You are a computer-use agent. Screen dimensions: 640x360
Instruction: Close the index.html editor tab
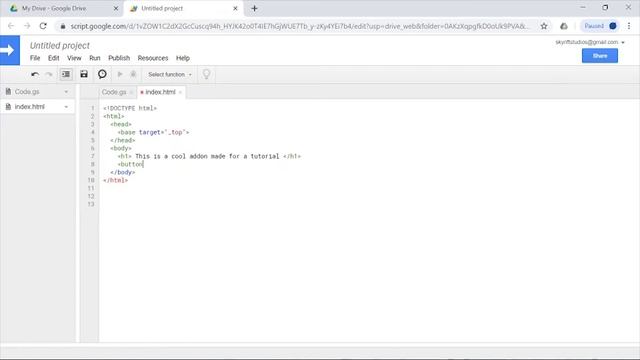(180, 93)
